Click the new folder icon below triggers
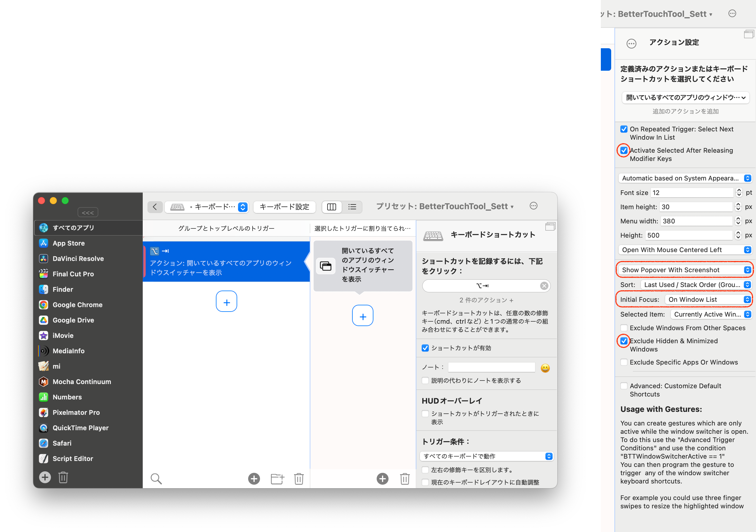Screen dimensions: 756x532 (277, 479)
